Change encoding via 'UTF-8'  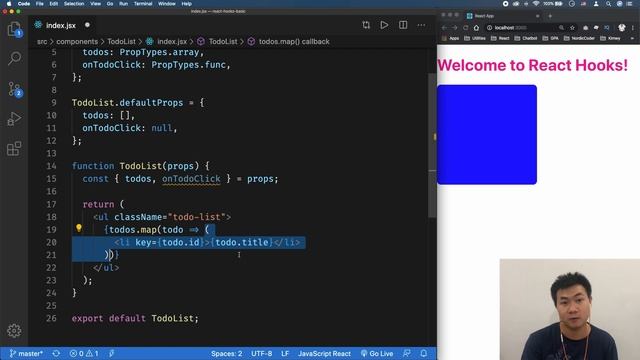(x=262, y=353)
